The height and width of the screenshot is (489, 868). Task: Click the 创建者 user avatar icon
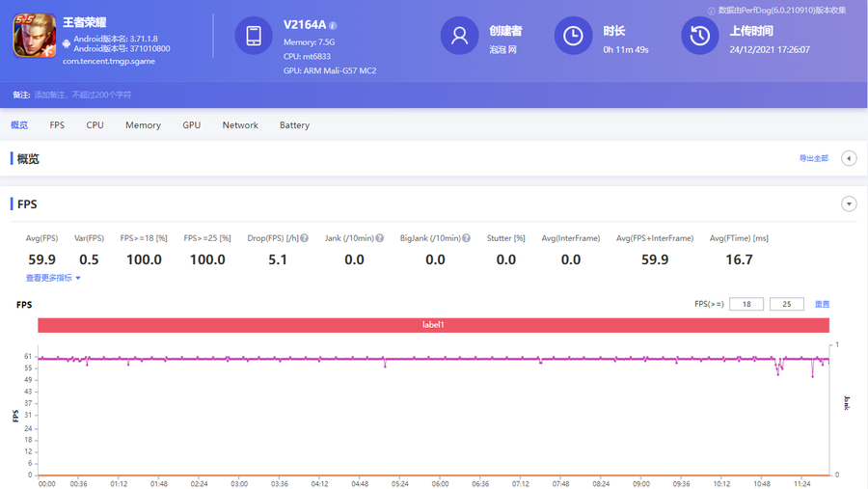click(x=459, y=36)
